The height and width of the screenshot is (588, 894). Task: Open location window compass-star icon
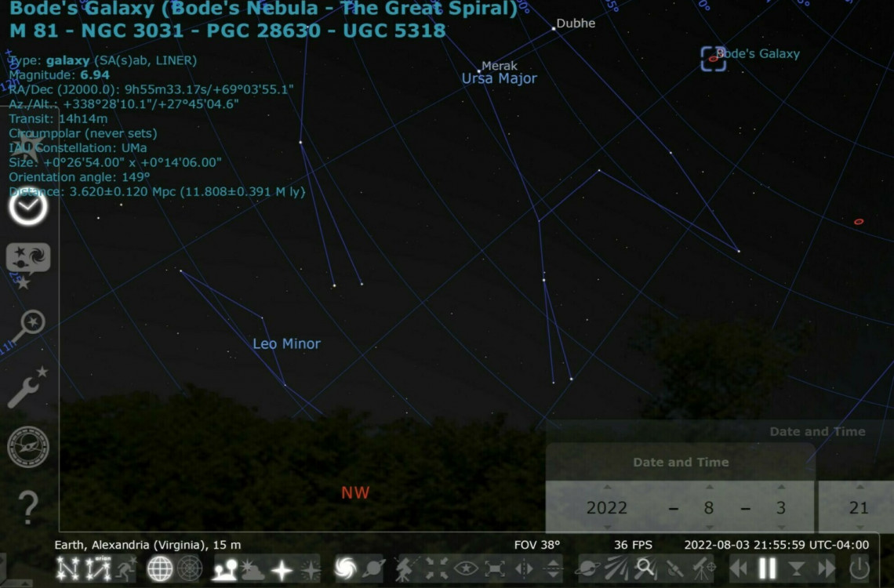(27, 146)
